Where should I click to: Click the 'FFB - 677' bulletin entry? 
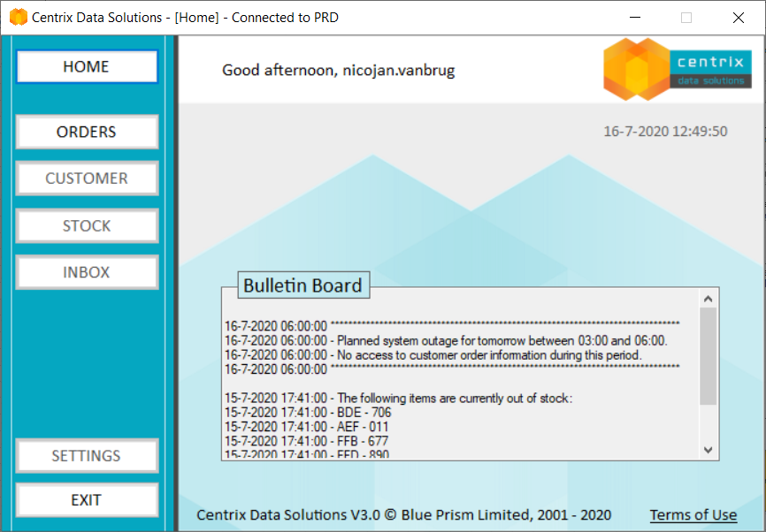306,441
